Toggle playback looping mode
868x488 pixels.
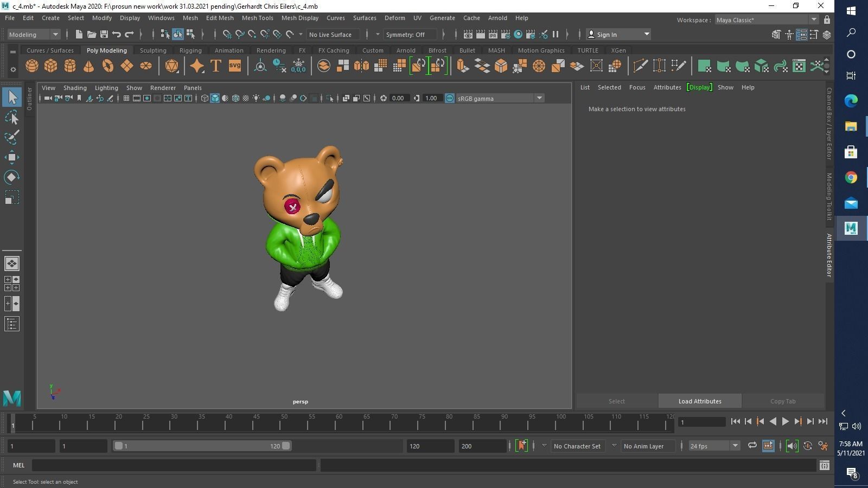(x=752, y=446)
